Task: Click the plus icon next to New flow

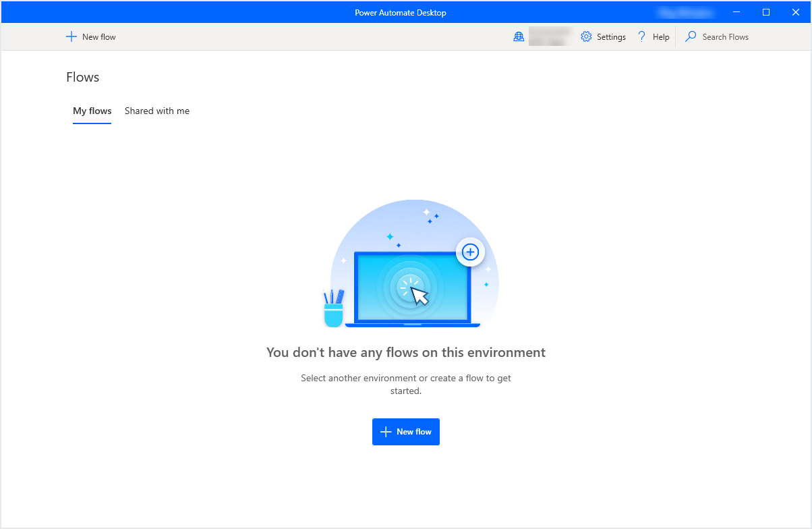Action: pos(71,36)
